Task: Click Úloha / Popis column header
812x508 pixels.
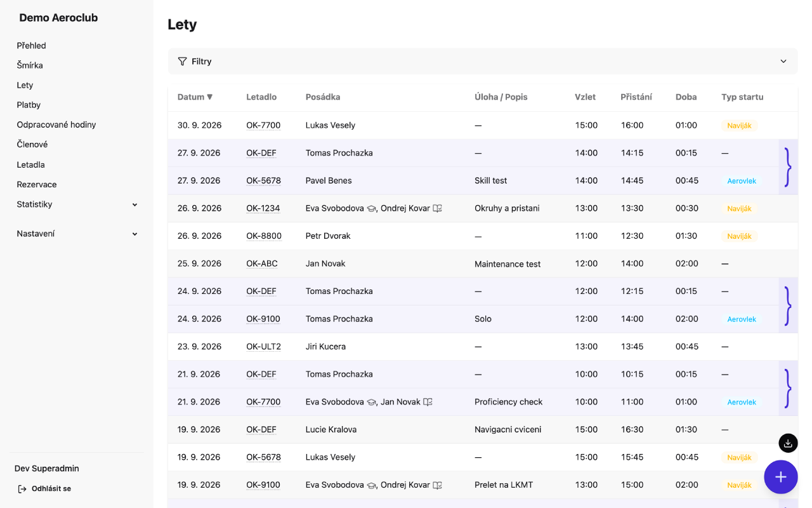Action: point(501,97)
